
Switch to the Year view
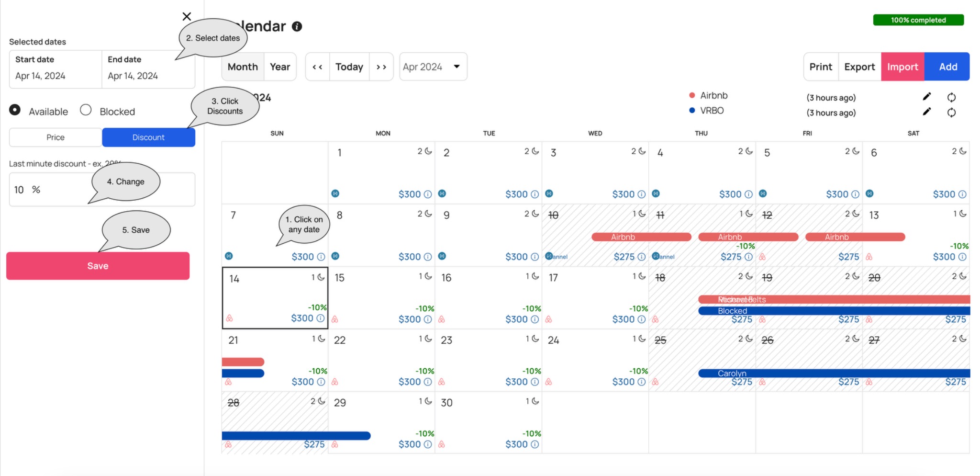pyautogui.click(x=280, y=67)
